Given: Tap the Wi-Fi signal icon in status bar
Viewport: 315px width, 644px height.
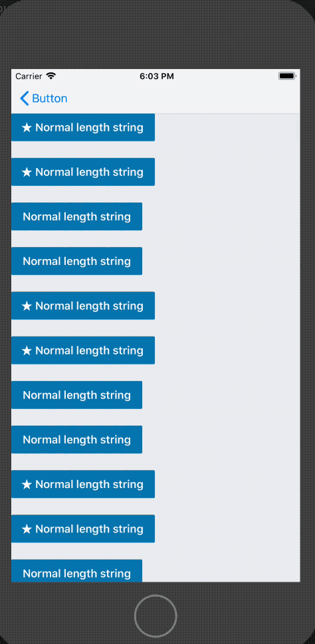Looking at the screenshot, I should (x=51, y=76).
